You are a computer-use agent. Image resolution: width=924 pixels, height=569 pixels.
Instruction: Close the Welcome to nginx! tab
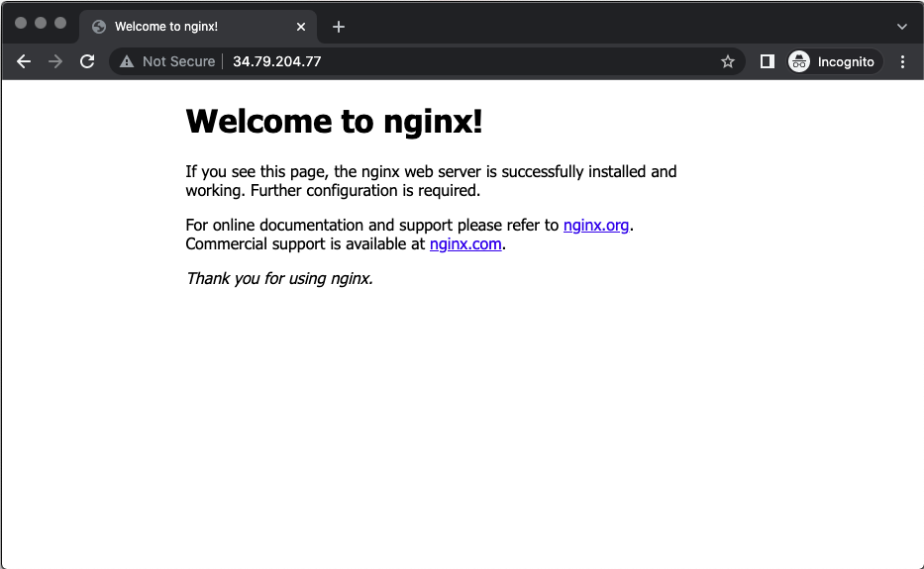click(300, 27)
